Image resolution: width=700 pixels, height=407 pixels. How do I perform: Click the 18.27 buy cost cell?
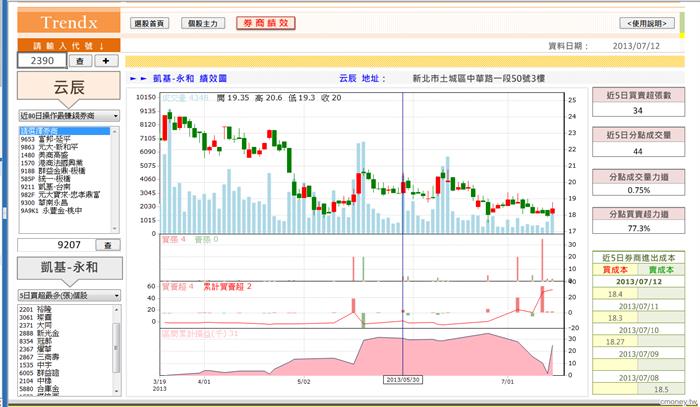pyautogui.click(x=615, y=342)
